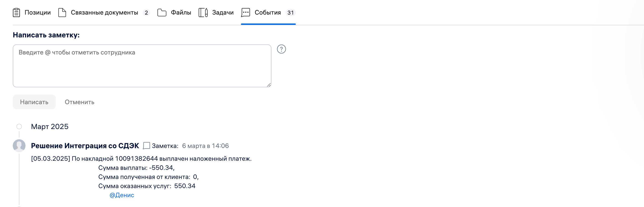Click the События counter badge showing 31
The image size is (644, 207).
(290, 13)
